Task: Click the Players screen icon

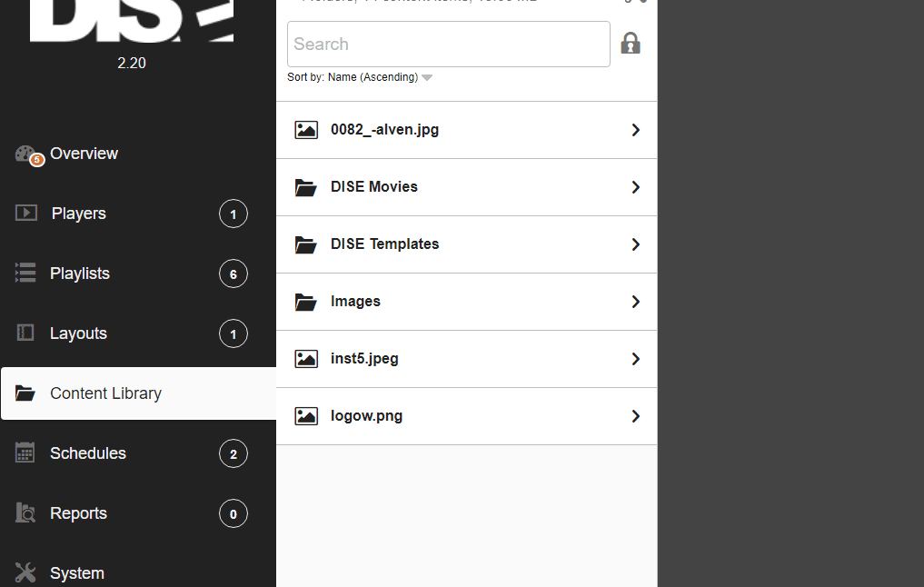Action: click(26, 213)
